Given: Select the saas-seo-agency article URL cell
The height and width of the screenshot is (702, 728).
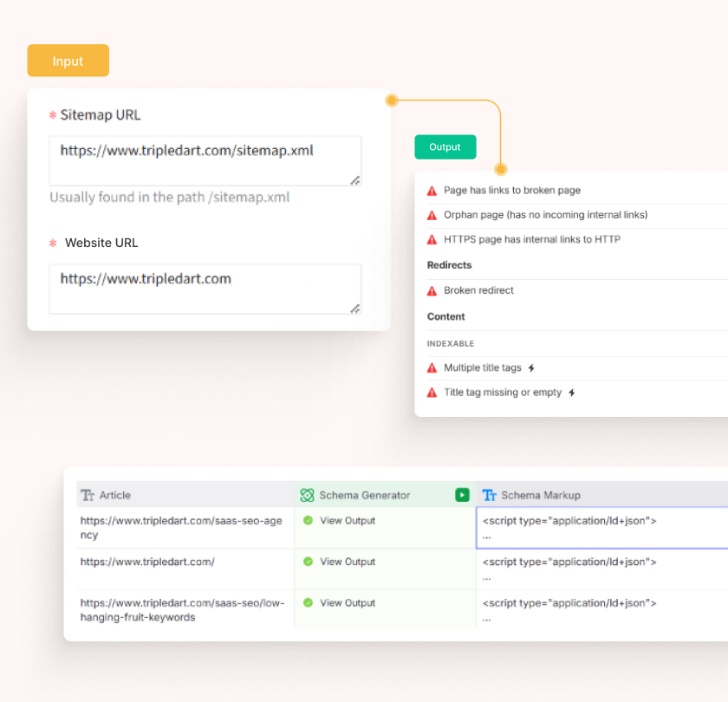Looking at the screenshot, I should click(x=185, y=528).
